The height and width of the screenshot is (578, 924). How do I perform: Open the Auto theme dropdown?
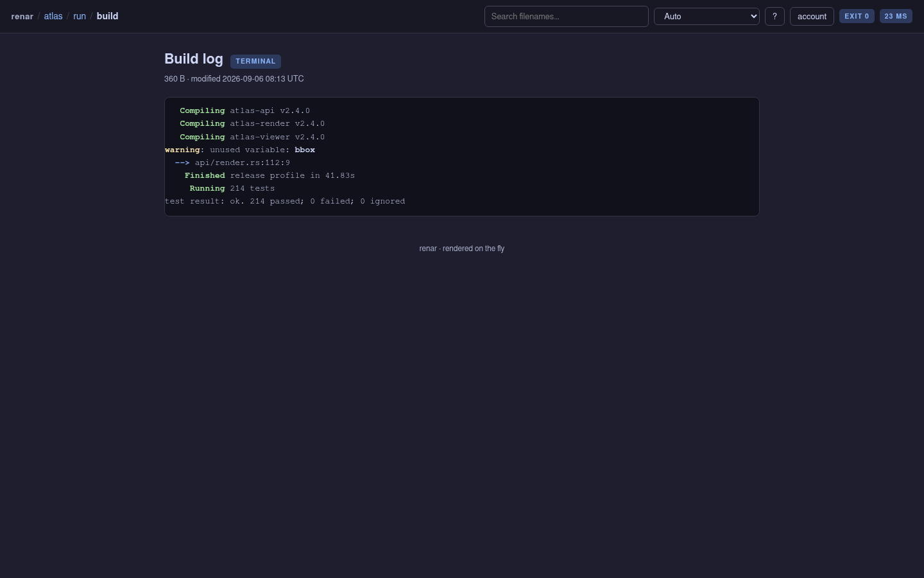click(x=706, y=17)
